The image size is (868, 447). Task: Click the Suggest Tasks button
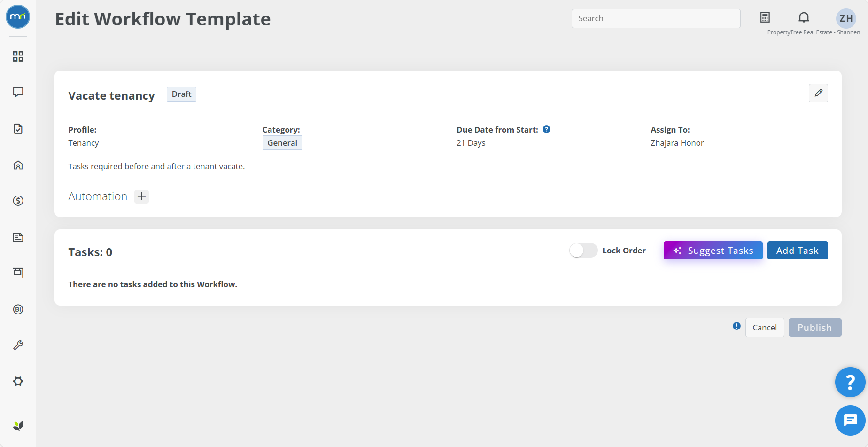[713, 251]
